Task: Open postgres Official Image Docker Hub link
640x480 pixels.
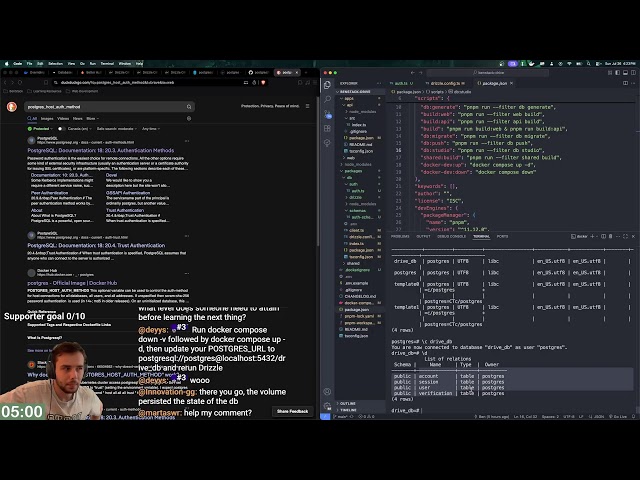Action: [72, 283]
